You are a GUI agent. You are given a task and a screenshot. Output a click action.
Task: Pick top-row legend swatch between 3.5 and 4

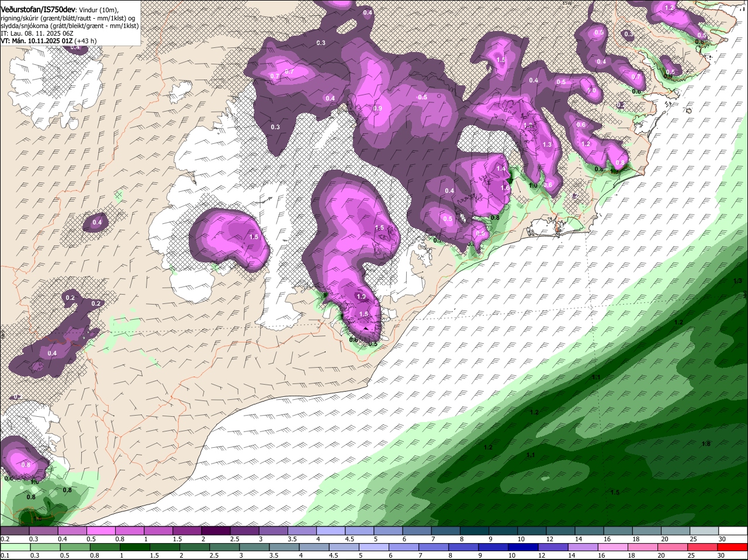point(301,531)
